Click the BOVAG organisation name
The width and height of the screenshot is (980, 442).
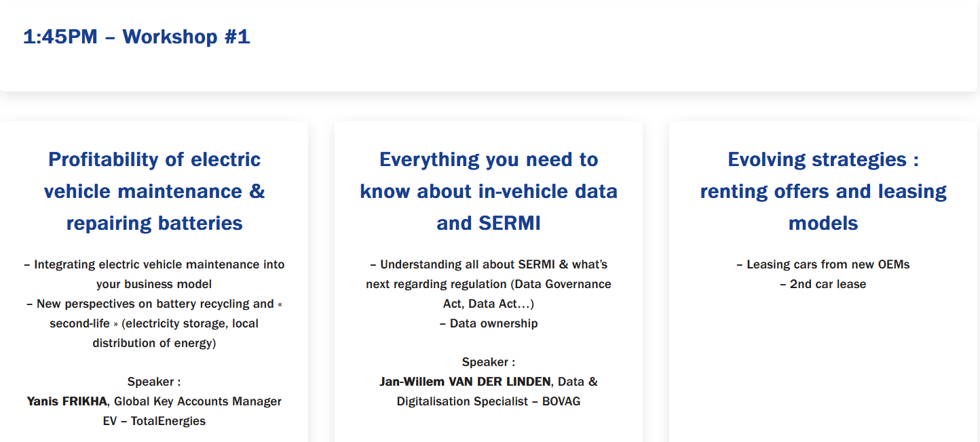click(561, 401)
